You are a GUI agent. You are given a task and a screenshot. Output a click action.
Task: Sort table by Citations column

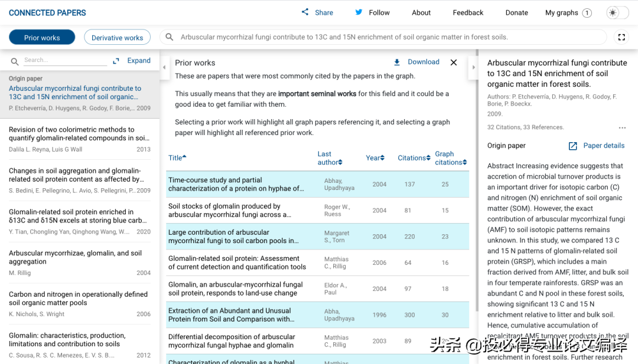414,158
